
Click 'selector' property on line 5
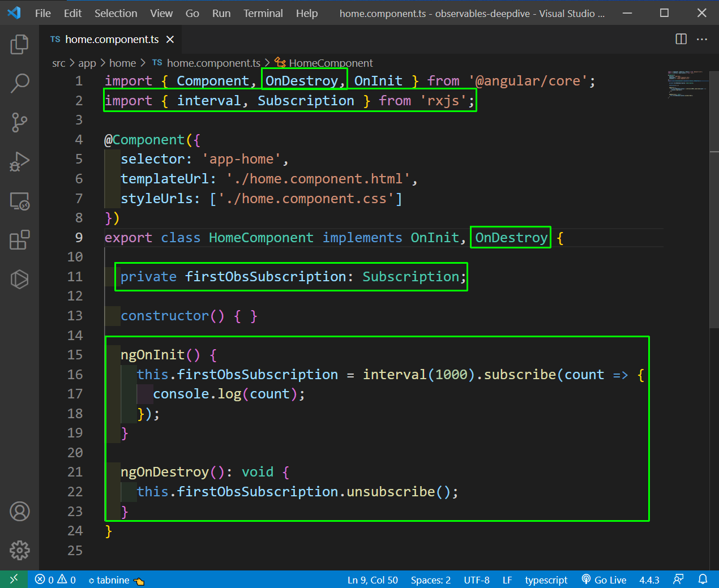click(153, 159)
